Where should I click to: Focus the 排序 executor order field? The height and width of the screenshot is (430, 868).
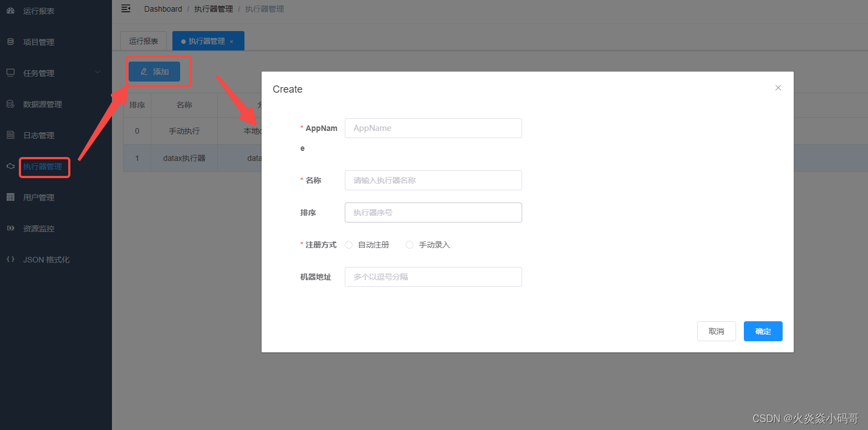point(433,213)
